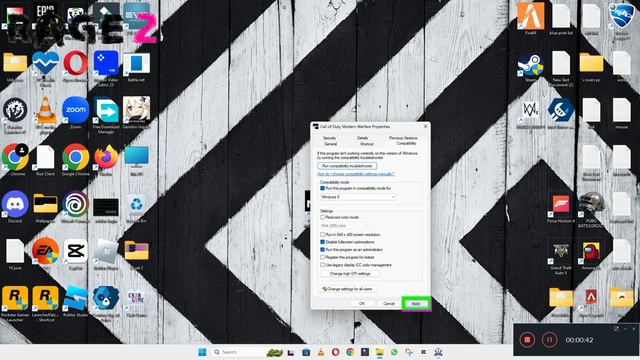Switch to the General tab
640x360 pixels.
(x=330, y=144)
